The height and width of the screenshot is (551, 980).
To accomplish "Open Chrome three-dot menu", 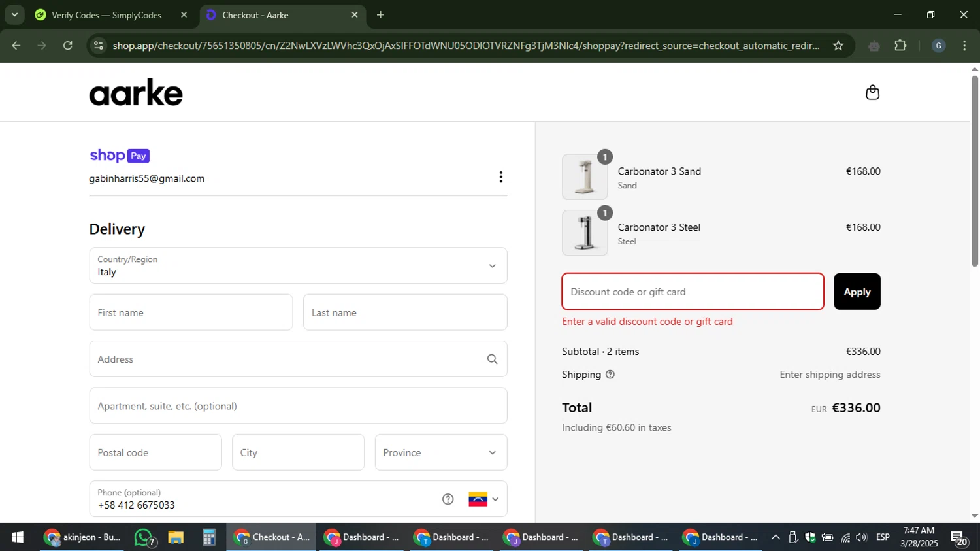I will [x=964, y=46].
